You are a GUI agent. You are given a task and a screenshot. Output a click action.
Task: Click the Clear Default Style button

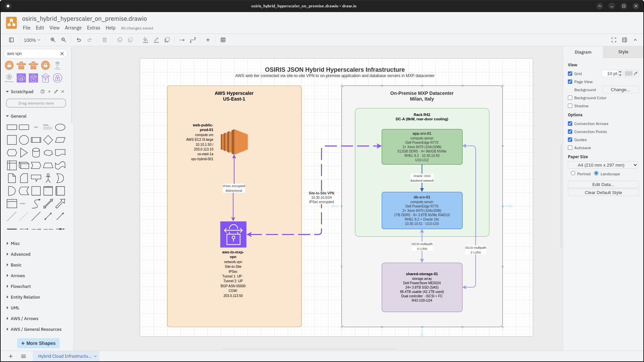click(x=603, y=192)
